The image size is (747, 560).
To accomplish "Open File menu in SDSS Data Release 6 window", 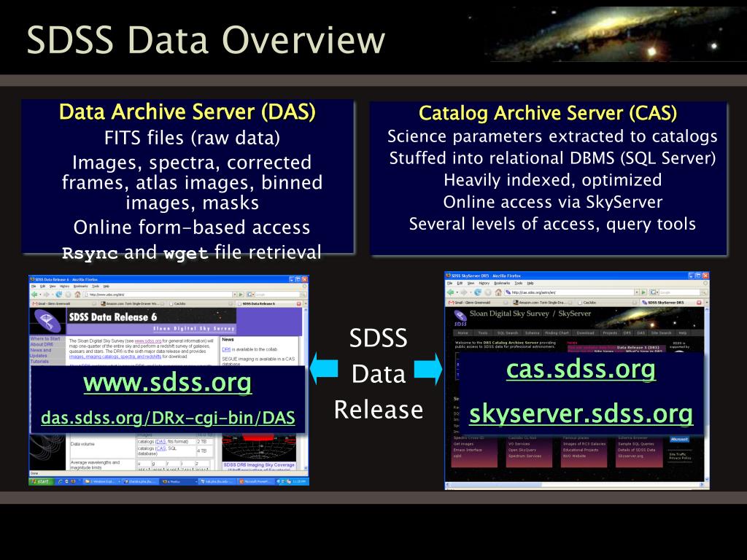I will pyautogui.click(x=34, y=286).
